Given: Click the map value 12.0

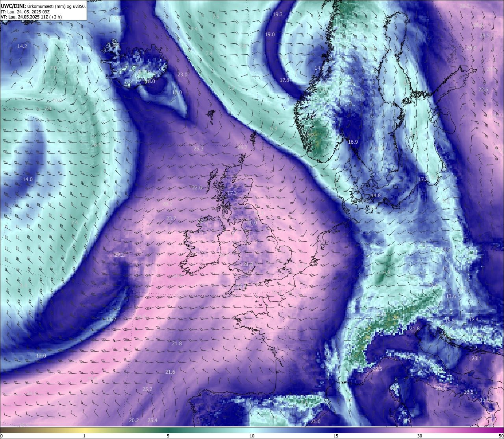Looking at the screenshot, I should [41, 356].
